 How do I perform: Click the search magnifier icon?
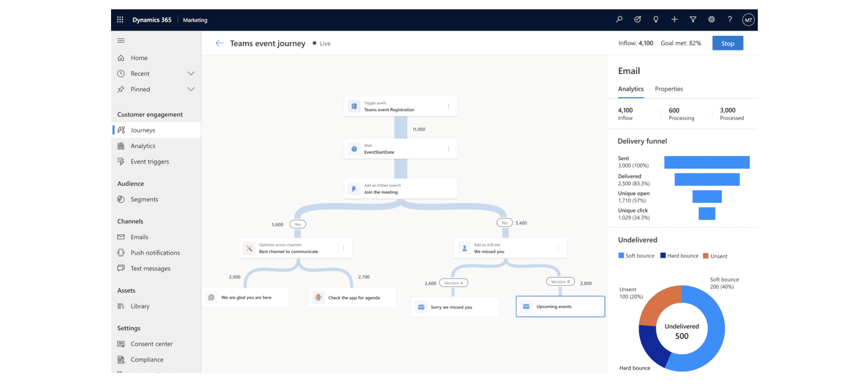(619, 19)
